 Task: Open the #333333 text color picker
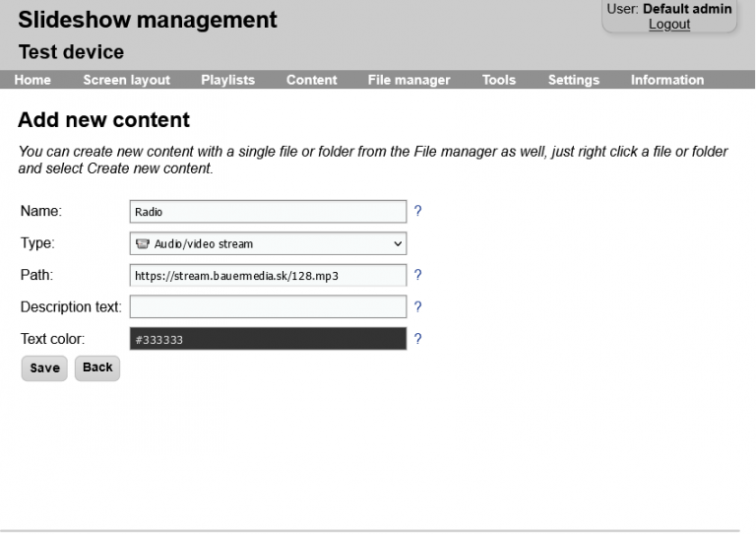[x=268, y=339]
